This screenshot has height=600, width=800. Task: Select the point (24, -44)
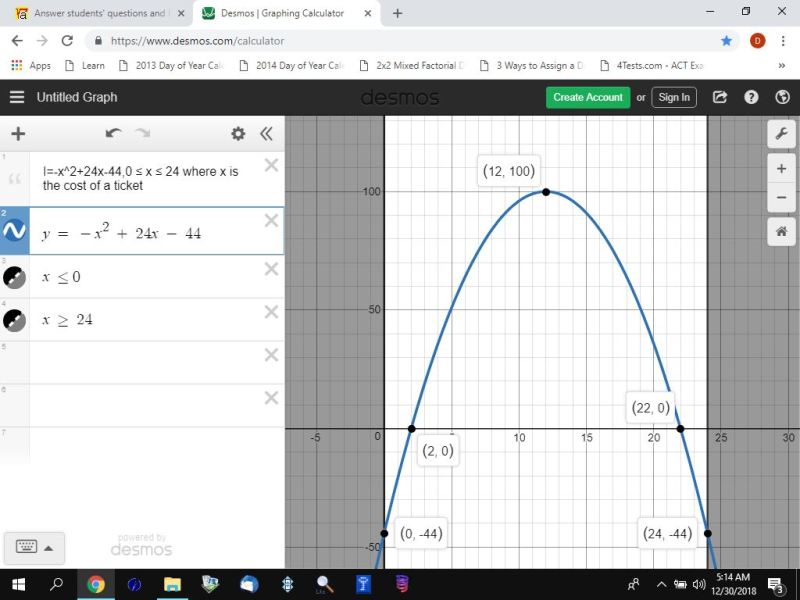[708, 533]
